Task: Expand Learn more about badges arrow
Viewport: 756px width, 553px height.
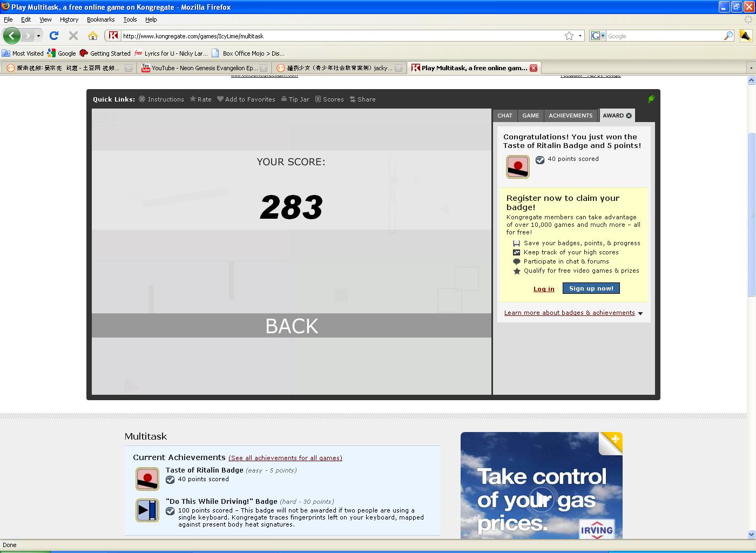Action: point(640,313)
